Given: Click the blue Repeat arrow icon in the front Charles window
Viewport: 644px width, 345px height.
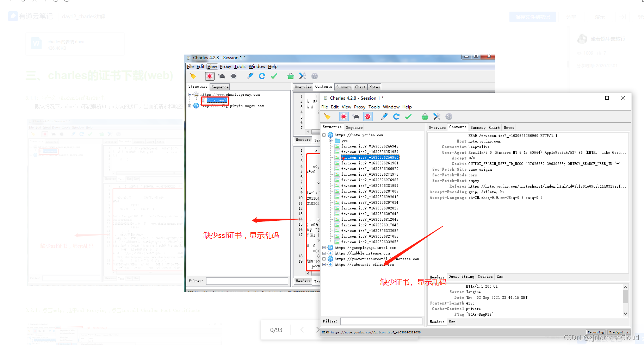Looking at the screenshot, I should point(396,117).
